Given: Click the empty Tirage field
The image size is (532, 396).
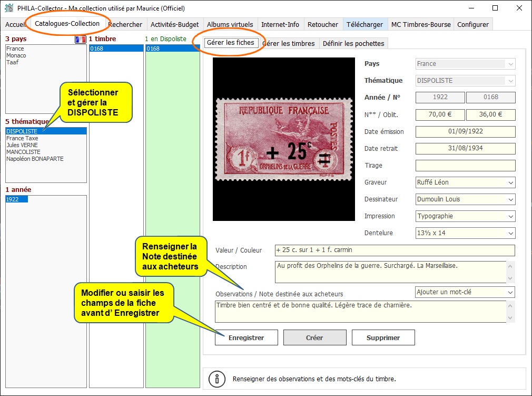Looking at the screenshot, I should point(466,166).
